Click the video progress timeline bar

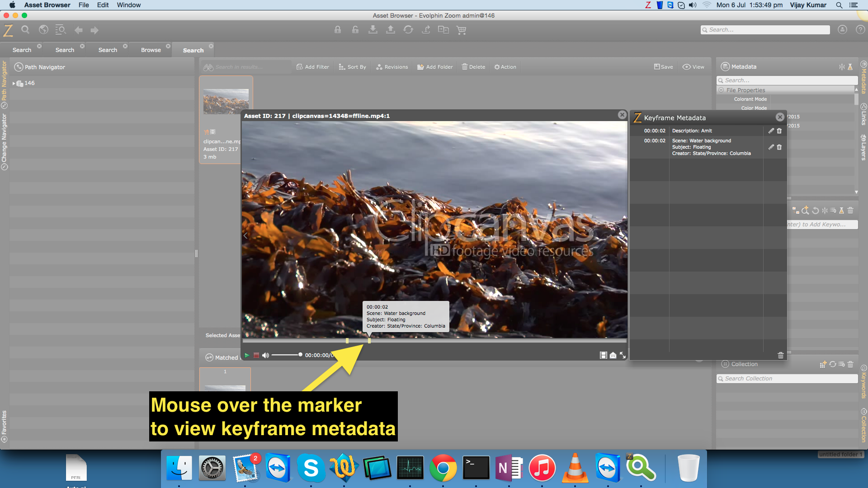(x=434, y=341)
